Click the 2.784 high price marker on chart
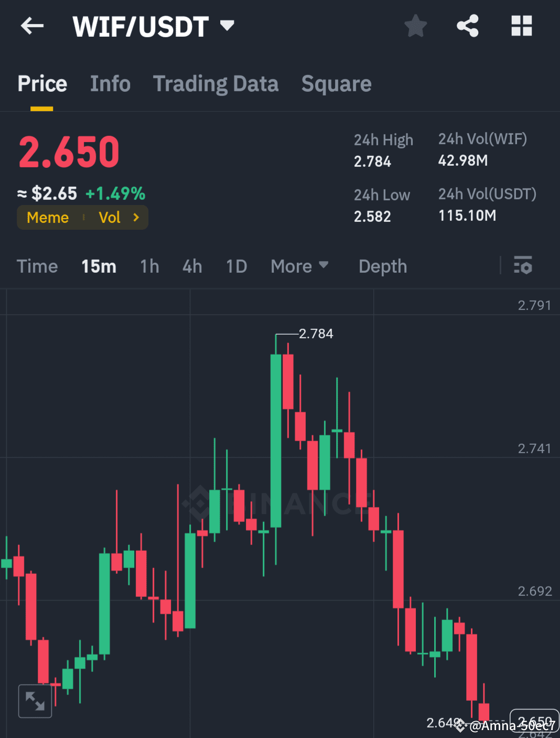 click(x=316, y=334)
